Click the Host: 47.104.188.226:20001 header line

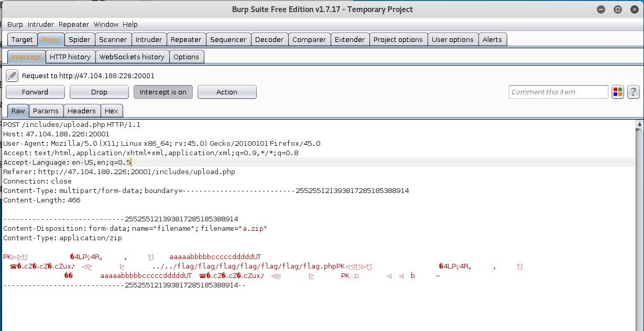tap(57, 134)
